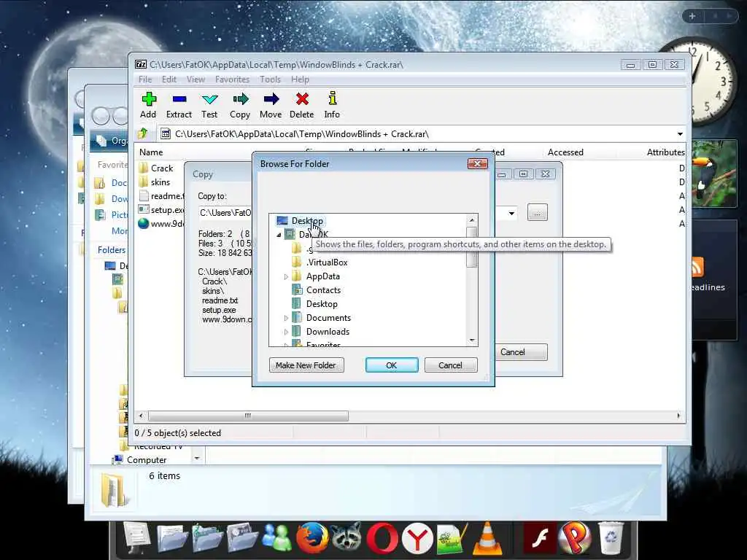The width and height of the screenshot is (747, 560).
Task: Open Yandex browser from the dock
Action: (x=417, y=538)
